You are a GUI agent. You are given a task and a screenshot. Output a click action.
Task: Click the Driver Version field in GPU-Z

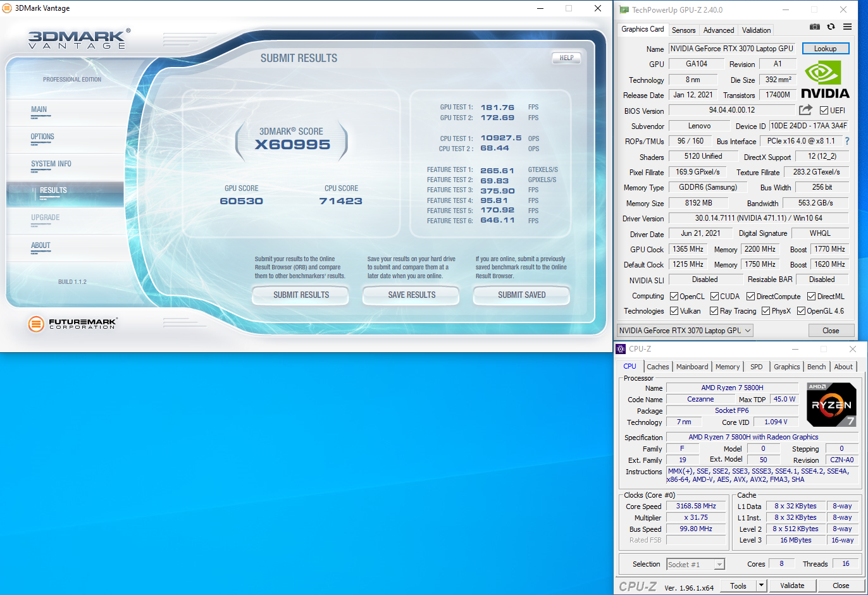point(759,218)
